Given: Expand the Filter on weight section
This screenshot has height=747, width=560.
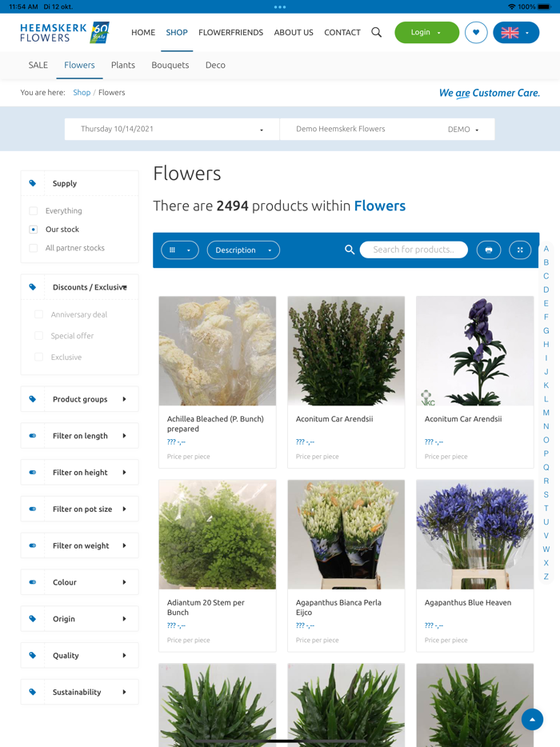Looking at the screenshot, I should pyautogui.click(x=79, y=545).
